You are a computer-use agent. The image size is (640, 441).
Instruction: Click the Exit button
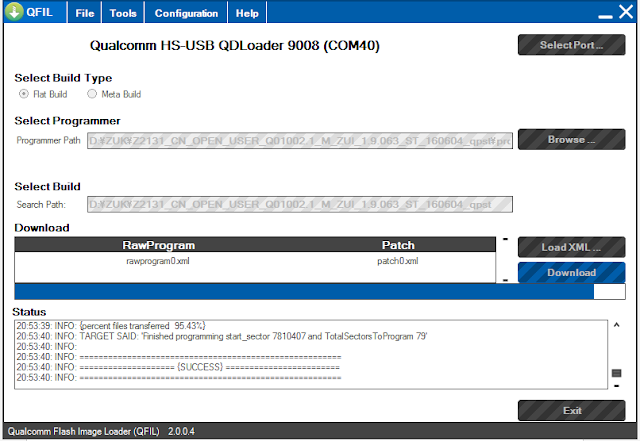(x=571, y=410)
